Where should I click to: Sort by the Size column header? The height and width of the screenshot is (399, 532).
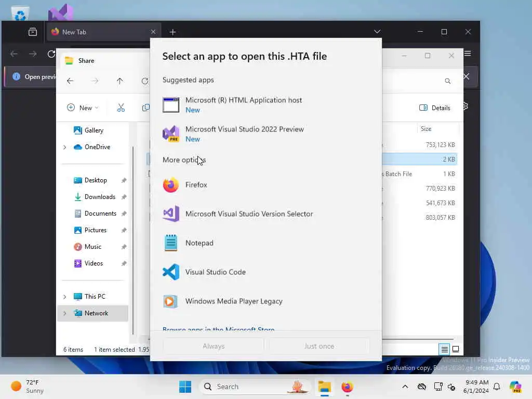[x=426, y=129]
